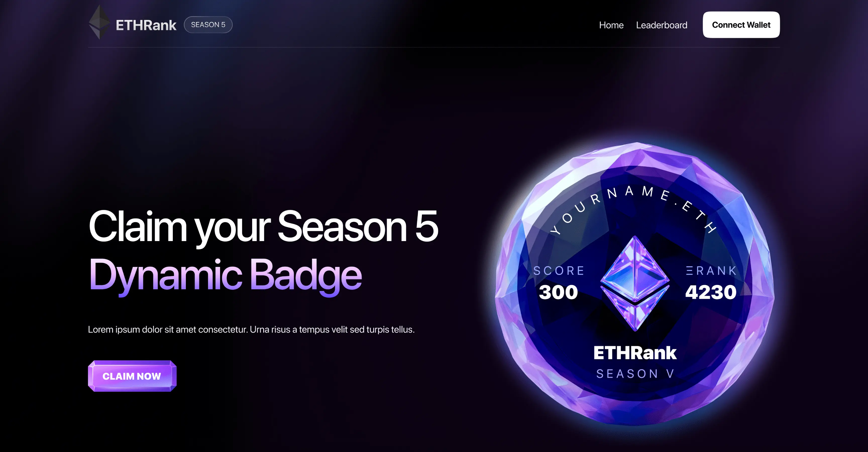The height and width of the screenshot is (452, 868).
Task: Click the Lorem ipsum description paragraph
Action: point(251,329)
